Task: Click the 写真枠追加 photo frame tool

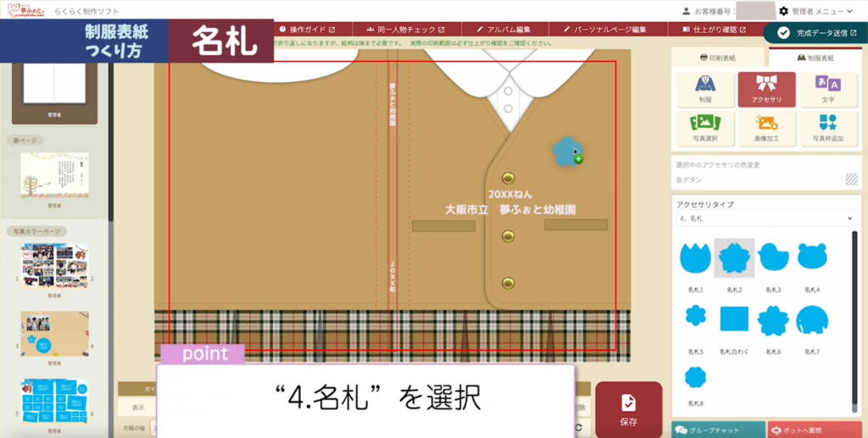Action: [x=827, y=128]
